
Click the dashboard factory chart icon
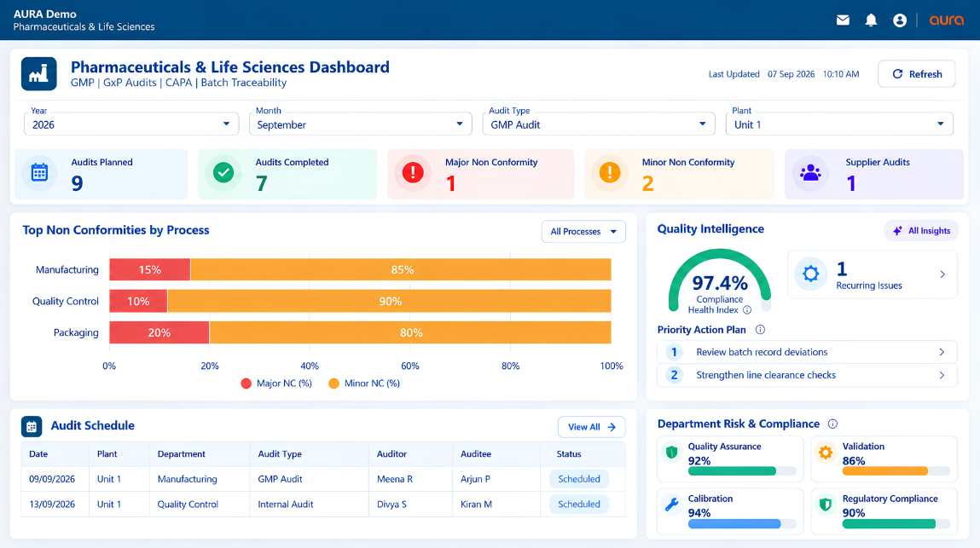pos(38,74)
